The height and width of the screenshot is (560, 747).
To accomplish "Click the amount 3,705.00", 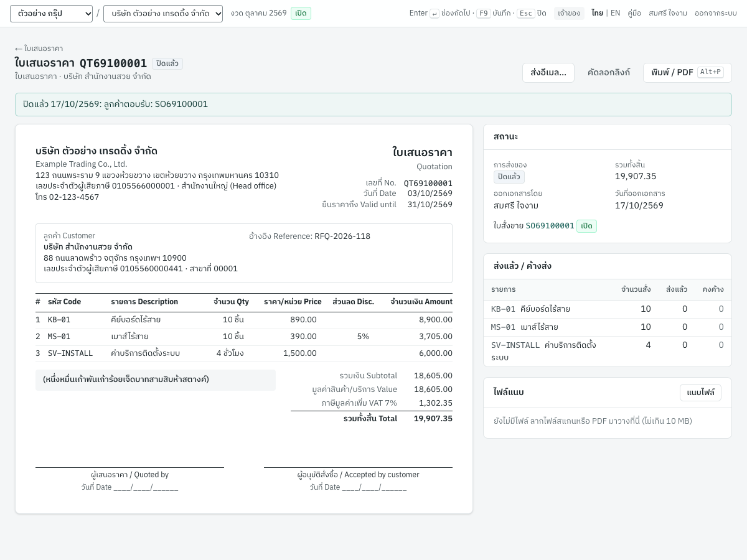I will (436, 337).
